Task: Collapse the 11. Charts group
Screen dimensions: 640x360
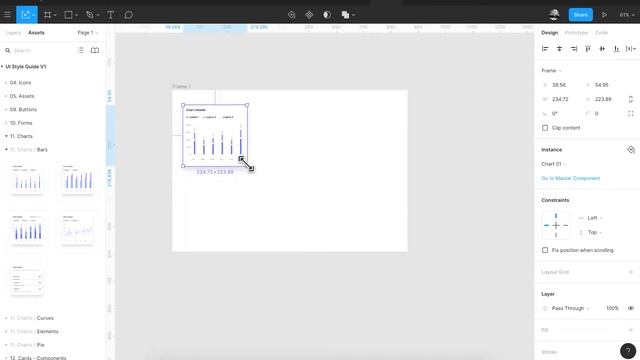Action: coord(6,136)
